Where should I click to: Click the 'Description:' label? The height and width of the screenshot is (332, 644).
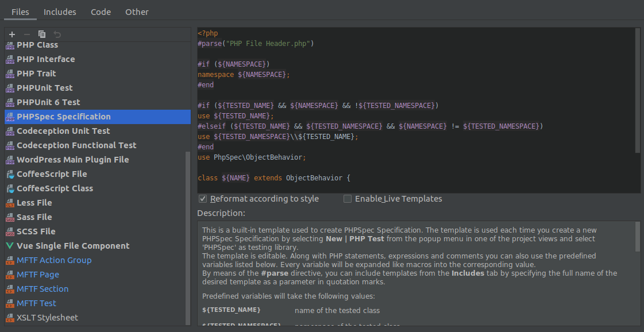[221, 213]
